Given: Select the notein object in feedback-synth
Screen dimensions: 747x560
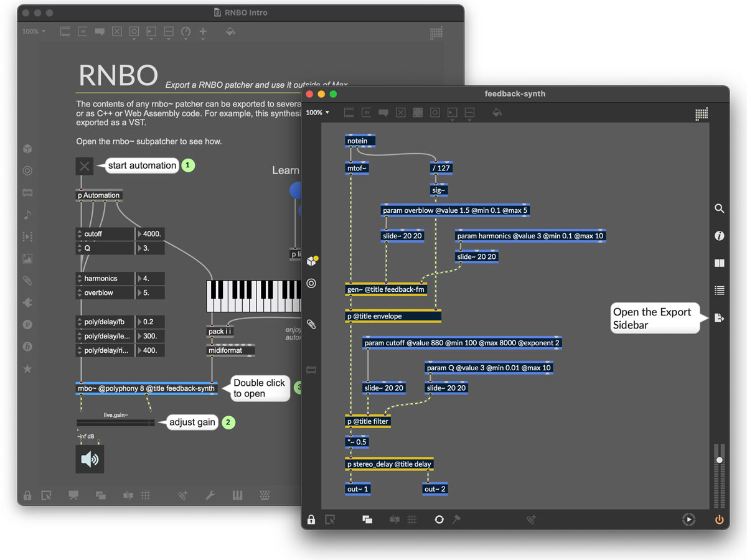Looking at the screenshot, I should 360,141.
